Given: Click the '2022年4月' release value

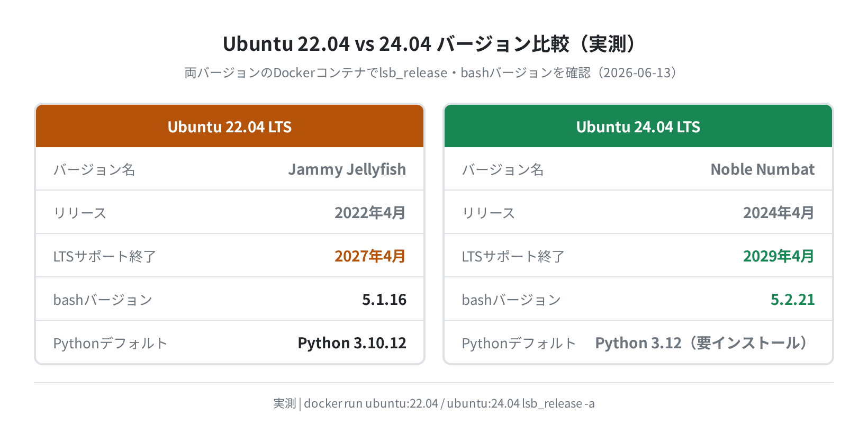Looking at the screenshot, I should click(370, 213).
